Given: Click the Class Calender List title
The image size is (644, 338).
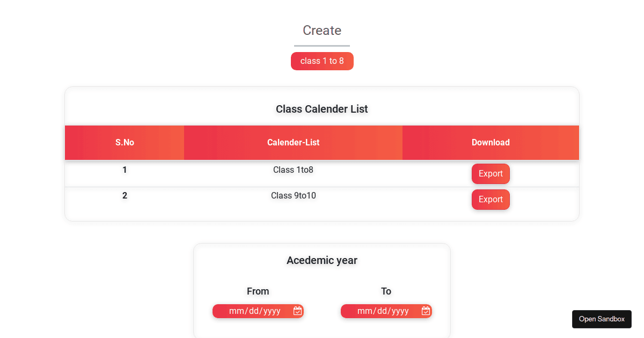Looking at the screenshot, I should click(321, 109).
